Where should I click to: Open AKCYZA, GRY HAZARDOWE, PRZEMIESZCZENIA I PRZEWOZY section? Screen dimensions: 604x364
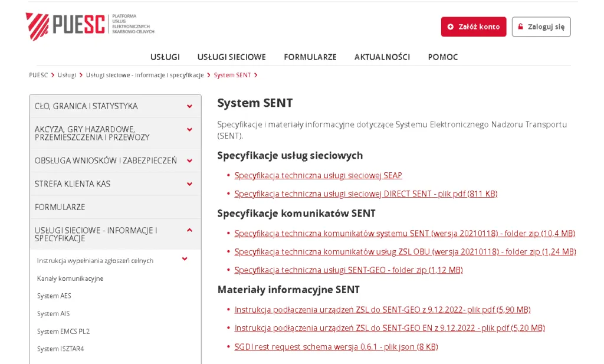coord(115,133)
